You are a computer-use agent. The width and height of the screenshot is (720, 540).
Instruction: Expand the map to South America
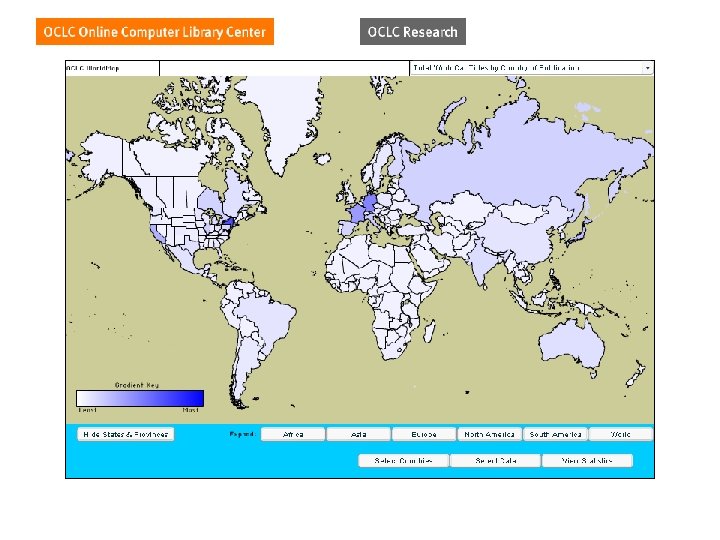tap(555, 434)
